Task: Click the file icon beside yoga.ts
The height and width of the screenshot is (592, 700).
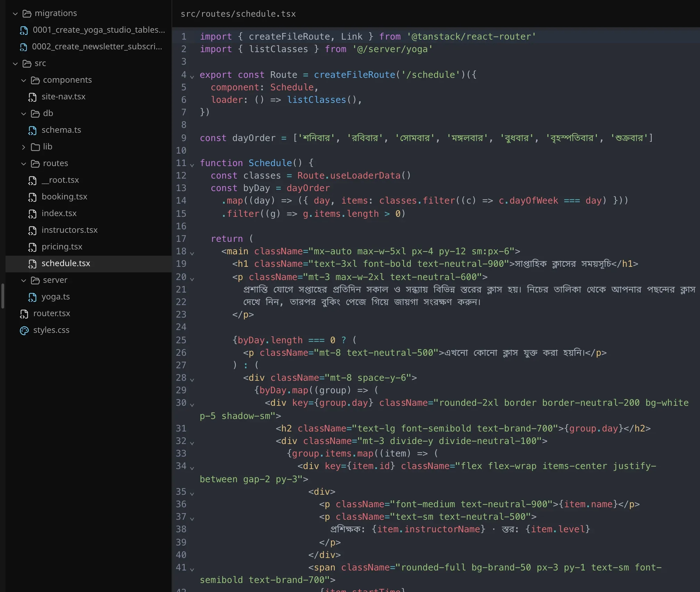Action: pyautogui.click(x=32, y=297)
